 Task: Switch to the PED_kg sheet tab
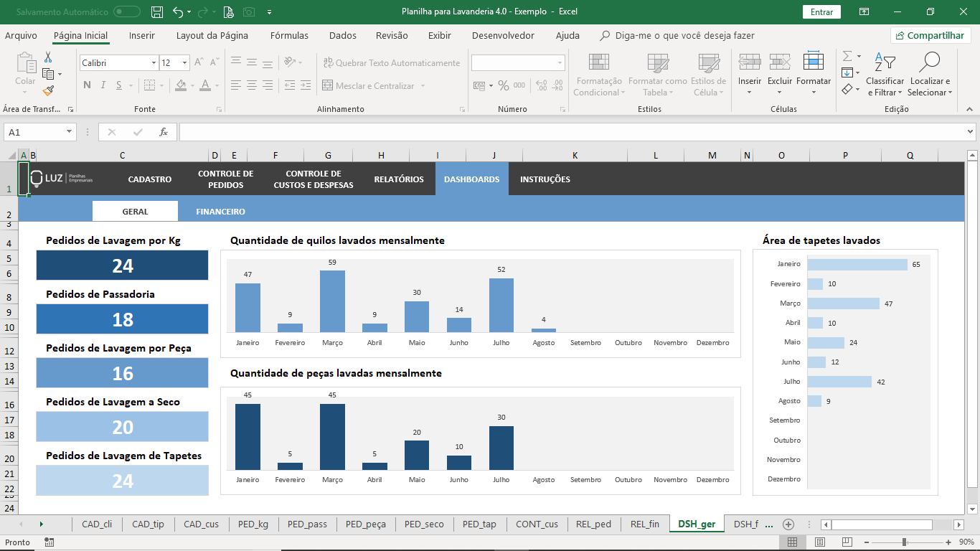(253, 524)
